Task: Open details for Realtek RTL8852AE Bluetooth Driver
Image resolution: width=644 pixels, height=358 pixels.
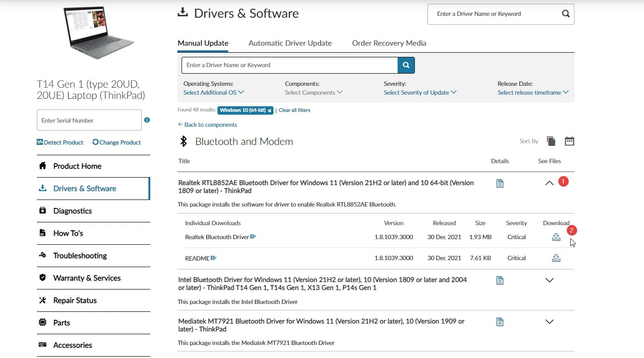Action: coord(500,184)
